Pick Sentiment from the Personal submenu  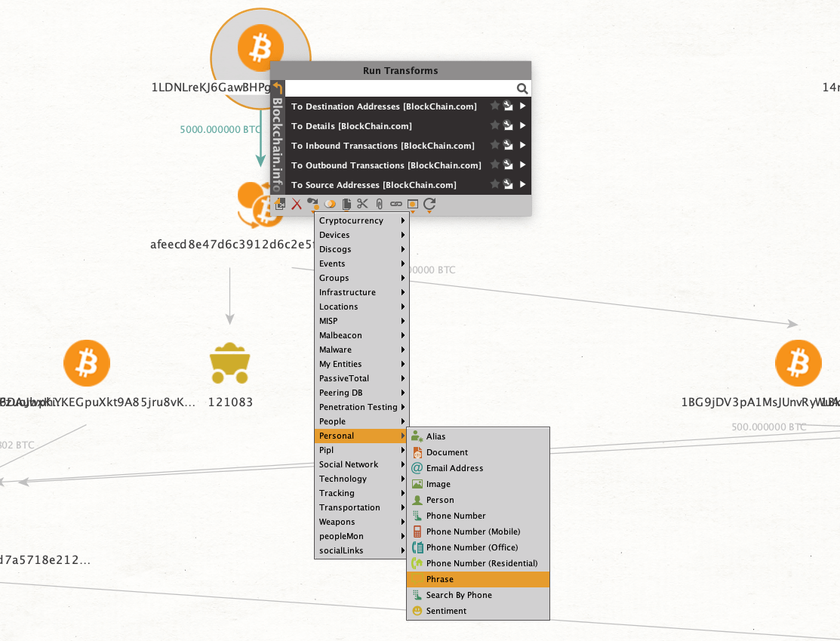coord(478,611)
